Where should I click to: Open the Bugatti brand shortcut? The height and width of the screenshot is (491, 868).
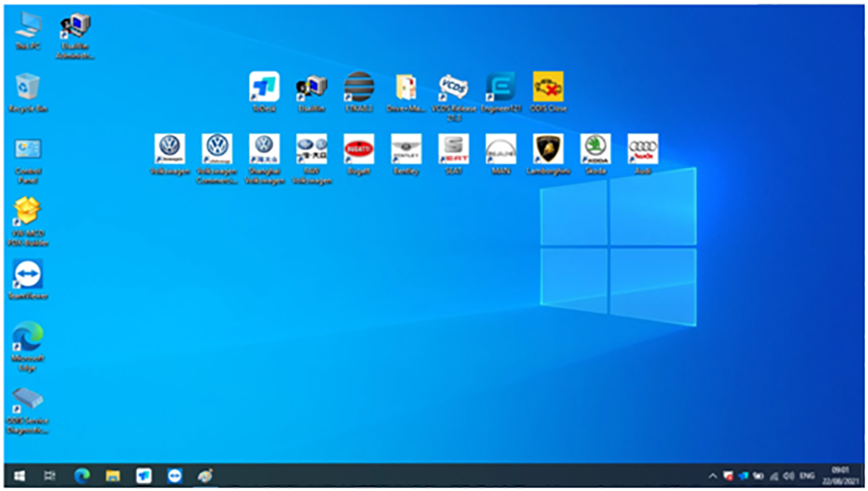(x=359, y=154)
